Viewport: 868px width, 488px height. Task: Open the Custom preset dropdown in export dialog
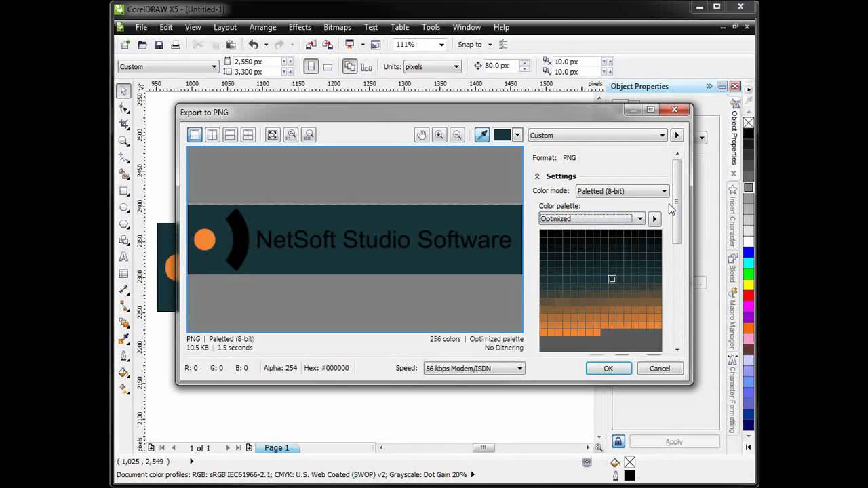pyautogui.click(x=597, y=135)
